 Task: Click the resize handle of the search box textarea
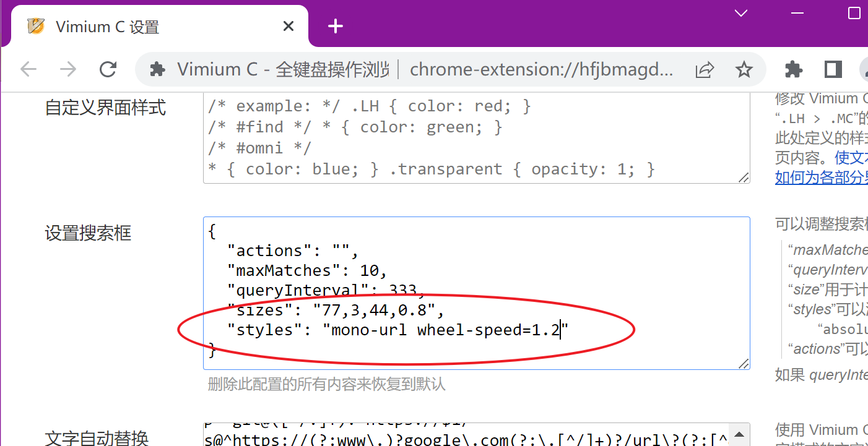744,365
